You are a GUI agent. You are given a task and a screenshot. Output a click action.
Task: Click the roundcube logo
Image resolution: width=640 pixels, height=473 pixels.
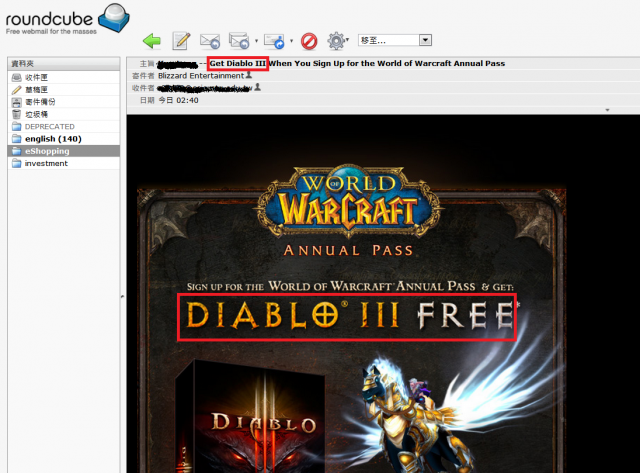67,19
